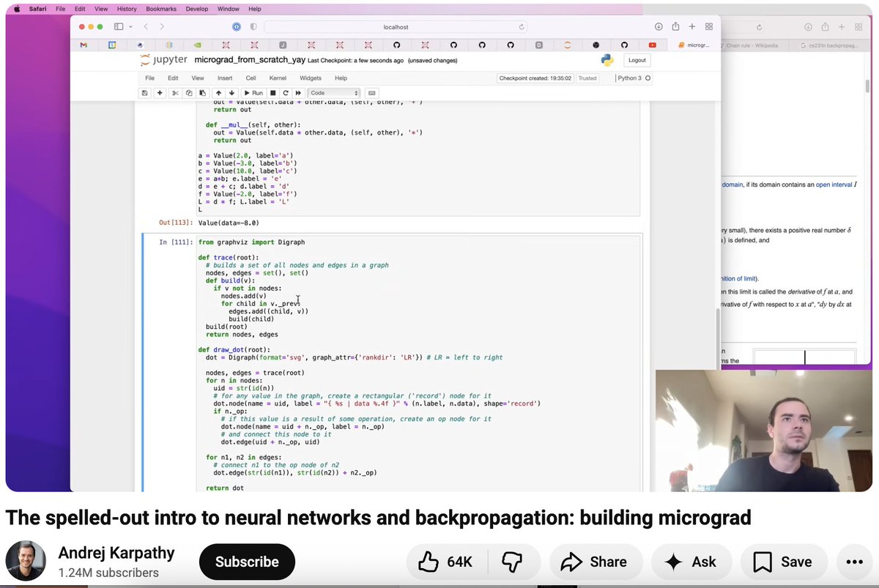
Task: Open the Jupyter Kernel menu
Action: click(x=278, y=78)
